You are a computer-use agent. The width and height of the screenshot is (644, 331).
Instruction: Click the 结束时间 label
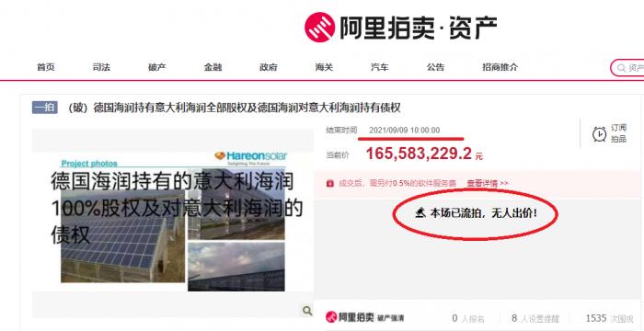pyautogui.click(x=341, y=131)
